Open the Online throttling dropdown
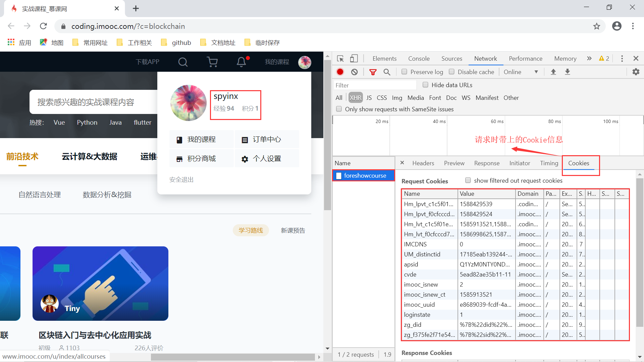The width and height of the screenshot is (644, 362). point(521,72)
